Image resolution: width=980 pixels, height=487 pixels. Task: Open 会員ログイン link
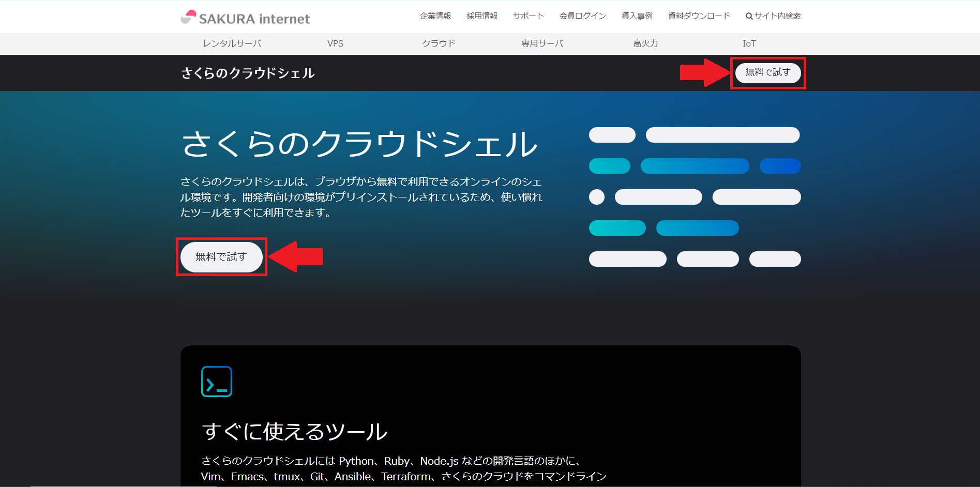(583, 16)
